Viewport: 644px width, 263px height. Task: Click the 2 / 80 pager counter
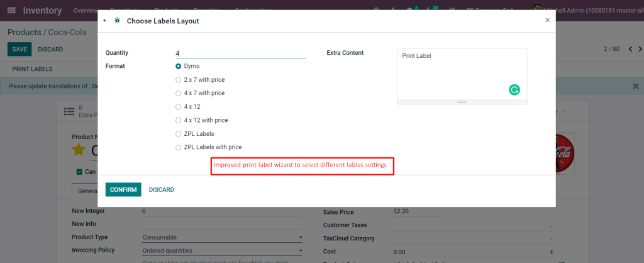611,49
